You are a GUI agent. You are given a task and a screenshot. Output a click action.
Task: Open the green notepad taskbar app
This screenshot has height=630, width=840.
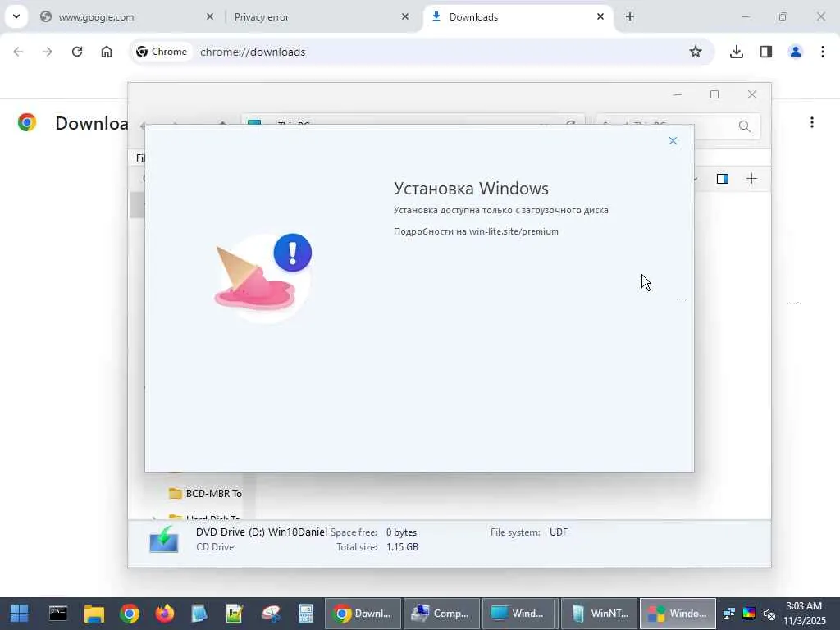click(x=235, y=614)
